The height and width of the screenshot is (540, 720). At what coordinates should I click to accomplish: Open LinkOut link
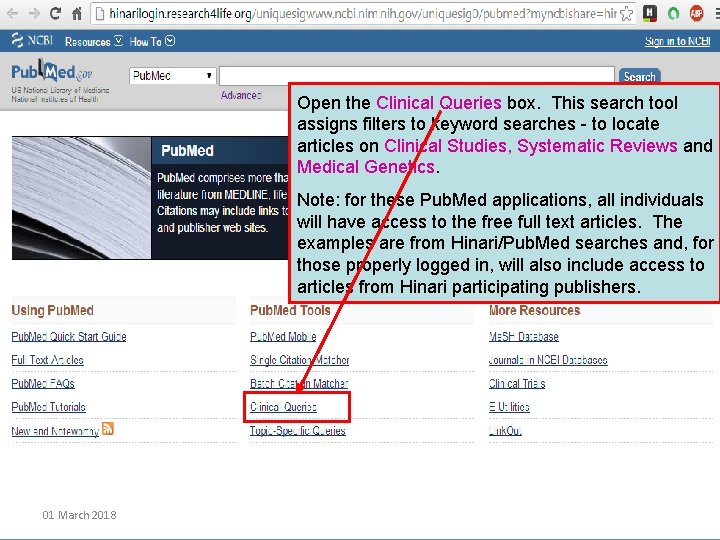(505, 431)
